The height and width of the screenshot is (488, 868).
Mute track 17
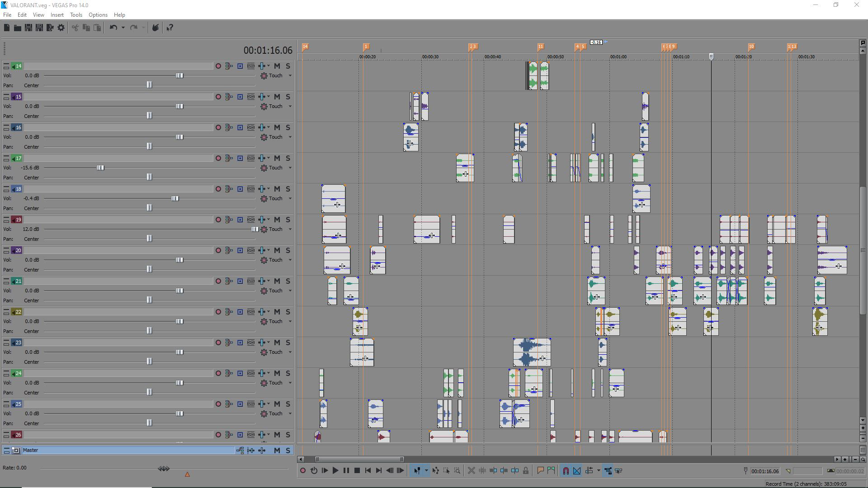pyautogui.click(x=277, y=158)
